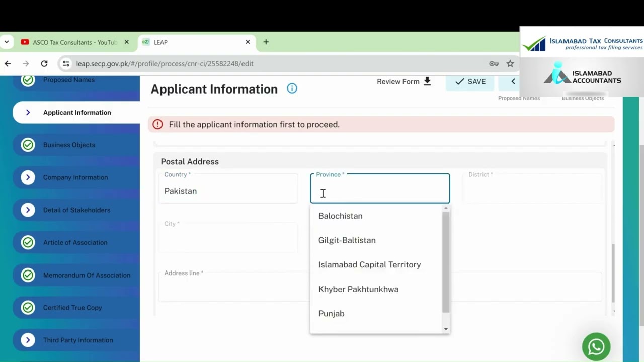
Task: Click the Certified True Copy check icon
Action: point(28,307)
